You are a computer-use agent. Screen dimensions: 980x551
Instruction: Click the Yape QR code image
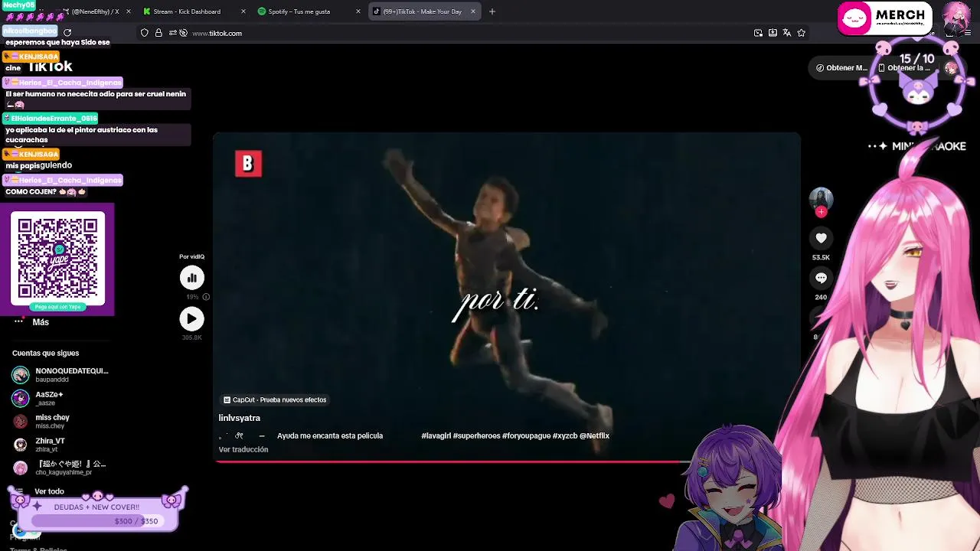pos(57,258)
